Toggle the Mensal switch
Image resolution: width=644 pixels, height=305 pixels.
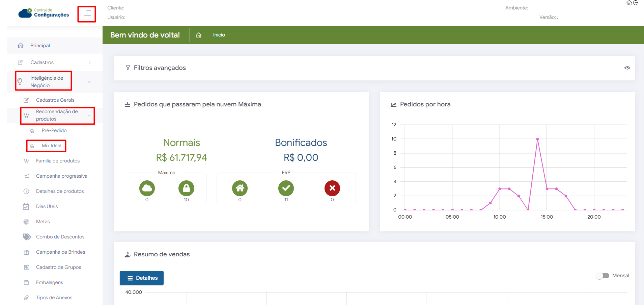pos(603,276)
